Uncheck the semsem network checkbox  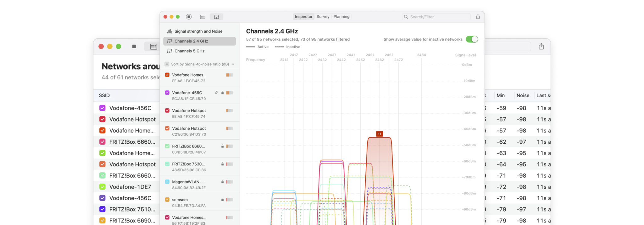(167, 200)
